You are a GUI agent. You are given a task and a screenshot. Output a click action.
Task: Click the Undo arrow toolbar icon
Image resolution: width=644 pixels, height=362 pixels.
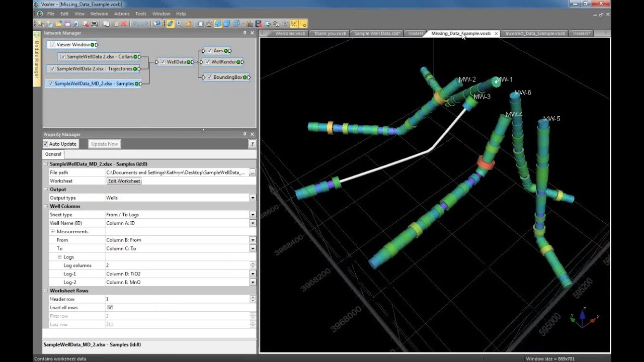[x=136, y=24]
